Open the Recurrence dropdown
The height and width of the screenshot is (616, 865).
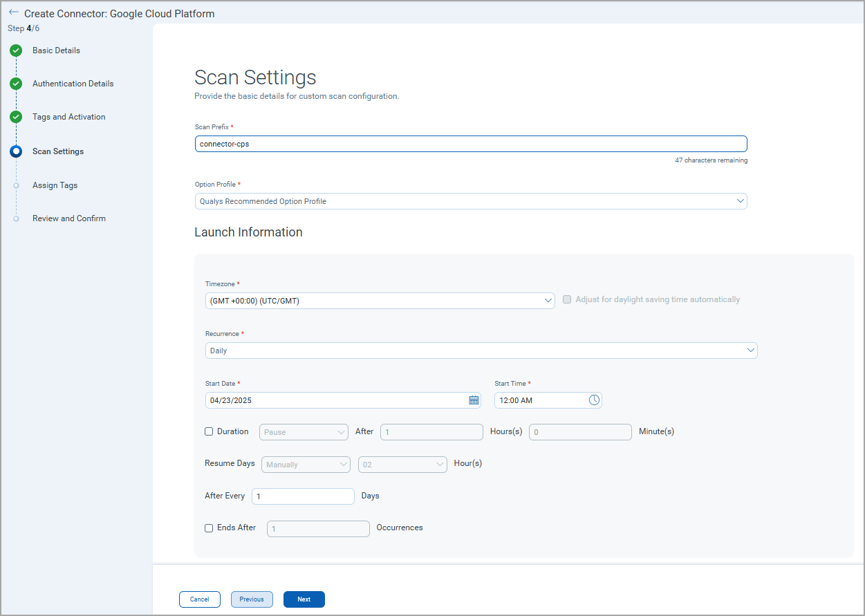(481, 351)
